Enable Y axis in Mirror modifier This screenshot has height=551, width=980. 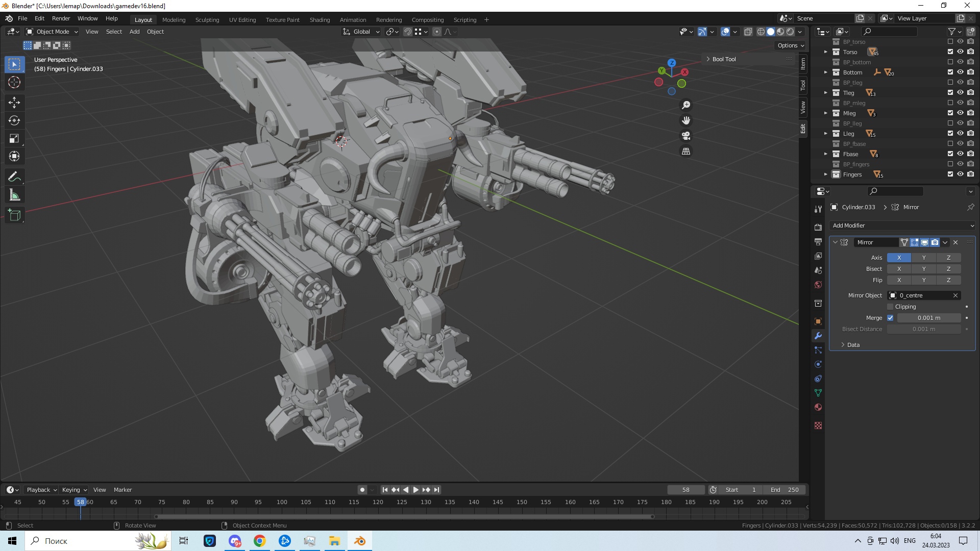click(x=923, y=258)
